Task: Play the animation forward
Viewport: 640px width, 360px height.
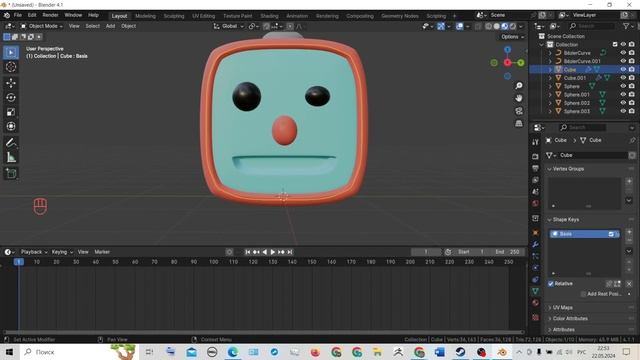Action: [x=273, y=252]
